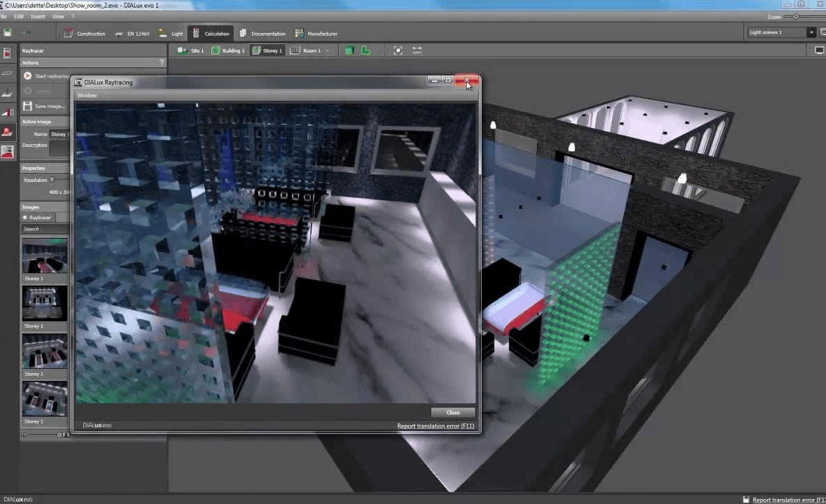Switch to the Construction mode tab

tap(85, 34)
